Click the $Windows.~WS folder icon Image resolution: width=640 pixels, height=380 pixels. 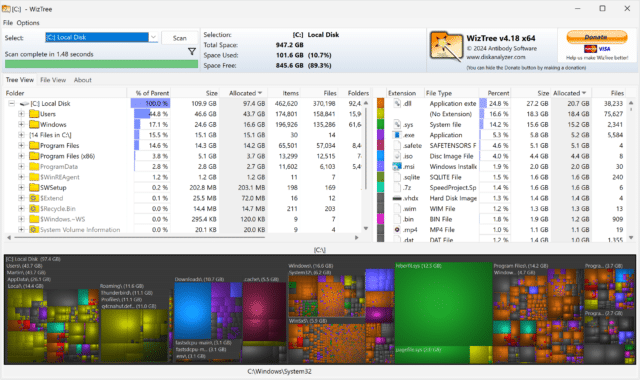(x=34, y=219)
